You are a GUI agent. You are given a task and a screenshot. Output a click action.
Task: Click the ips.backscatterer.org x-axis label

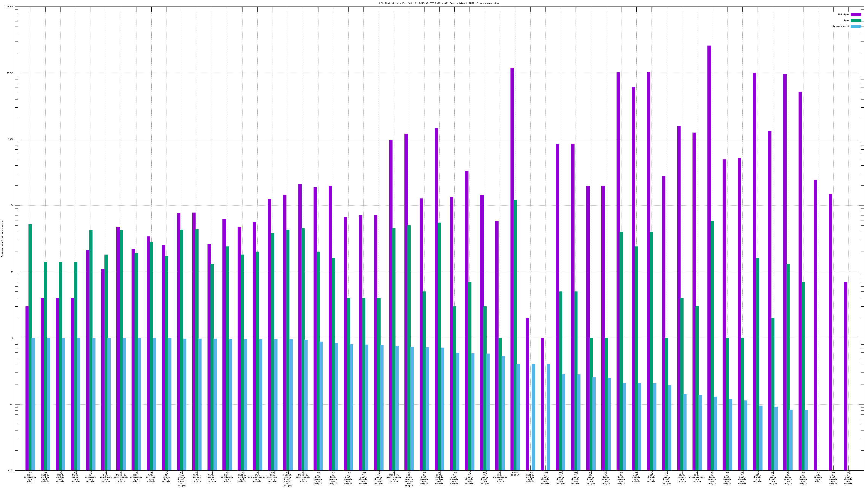pyautogui.click(x=257, y=477)
